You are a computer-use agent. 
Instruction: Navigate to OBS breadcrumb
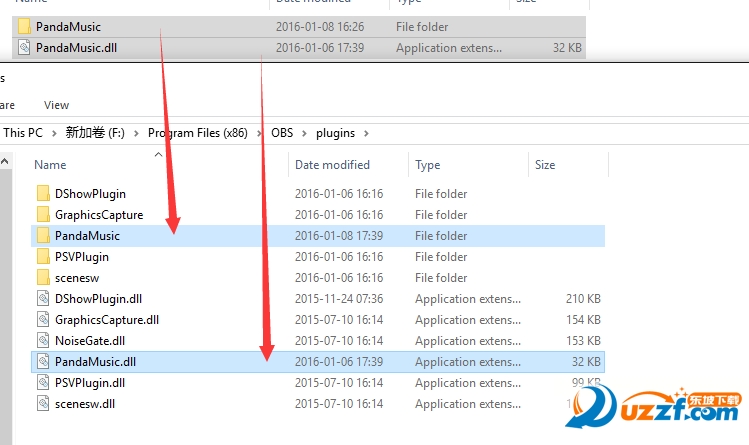click(282, 133)
